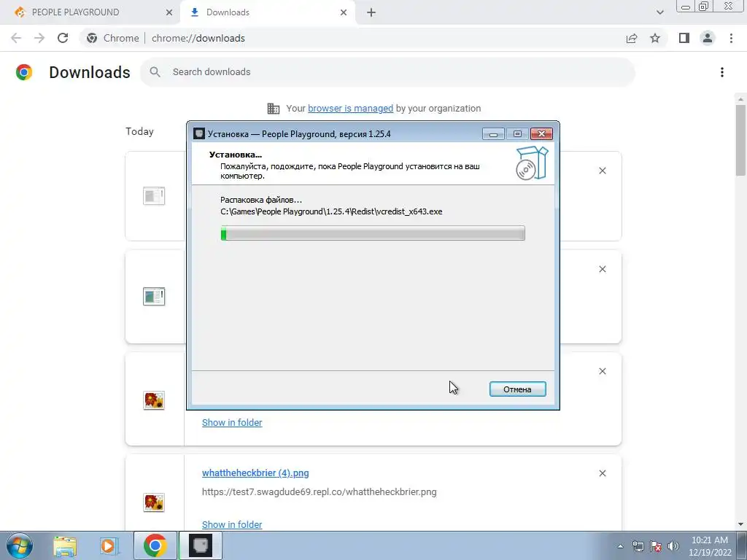747x560 pixels.
Task: Show hidden system tray icons
Action: pyautogui.click(x=620, y=546)
